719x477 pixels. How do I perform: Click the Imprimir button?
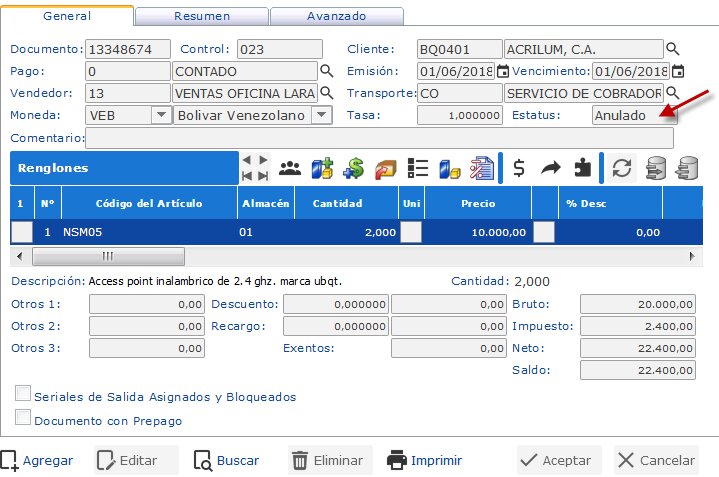[425, 460]
